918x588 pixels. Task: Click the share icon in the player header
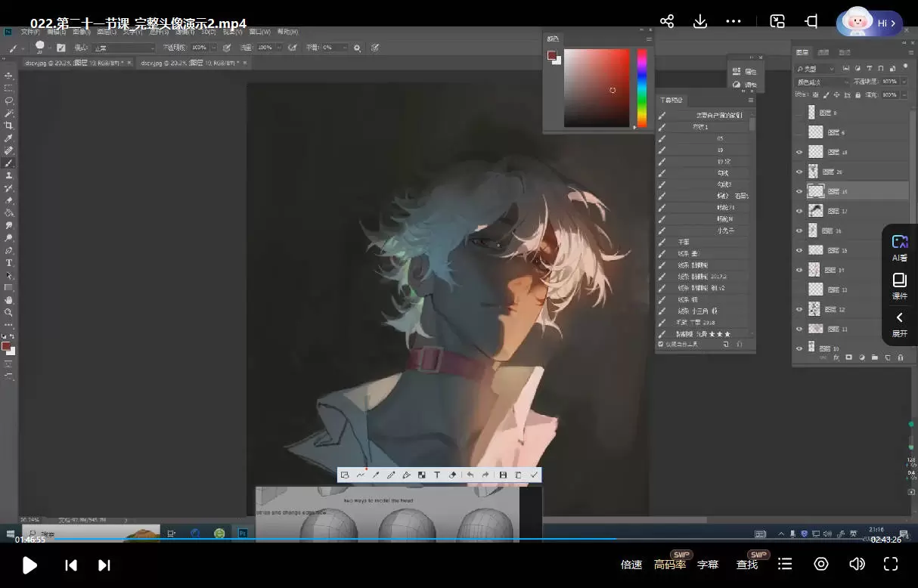(667, 21)
